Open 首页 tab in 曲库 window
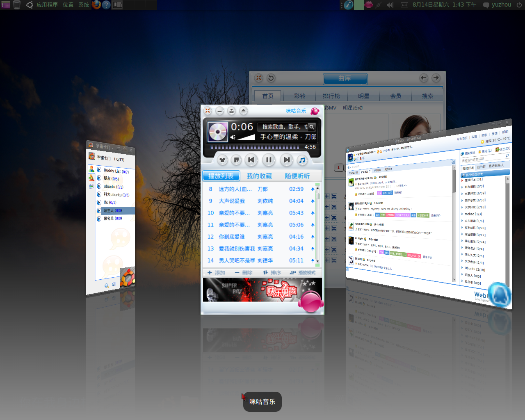Viewport: 525px width, 420px height. coord(268,96)
